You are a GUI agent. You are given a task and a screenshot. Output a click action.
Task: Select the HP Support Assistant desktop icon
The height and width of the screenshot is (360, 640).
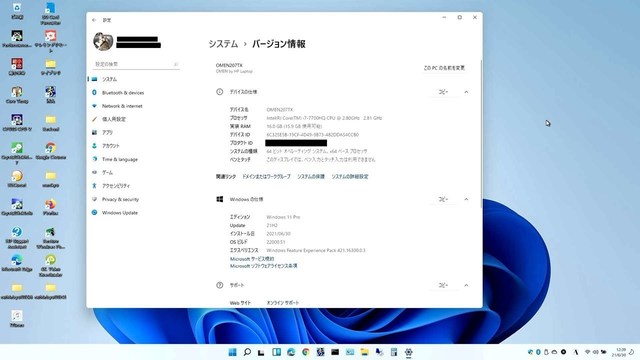17,238
